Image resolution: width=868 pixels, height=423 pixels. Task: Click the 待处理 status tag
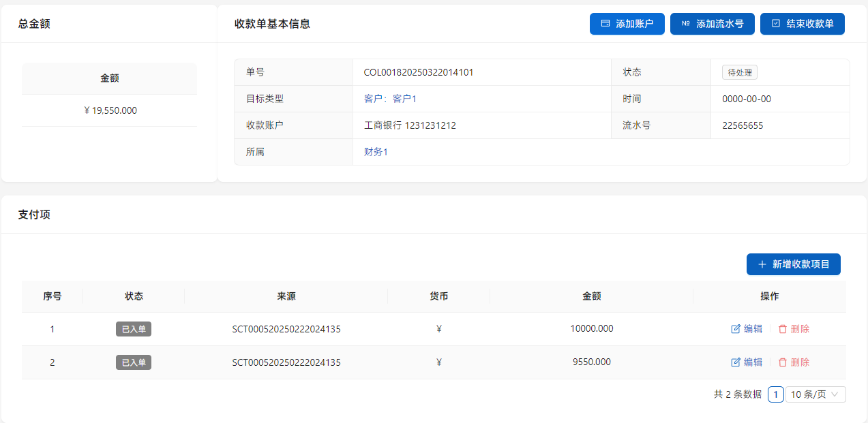739,73
